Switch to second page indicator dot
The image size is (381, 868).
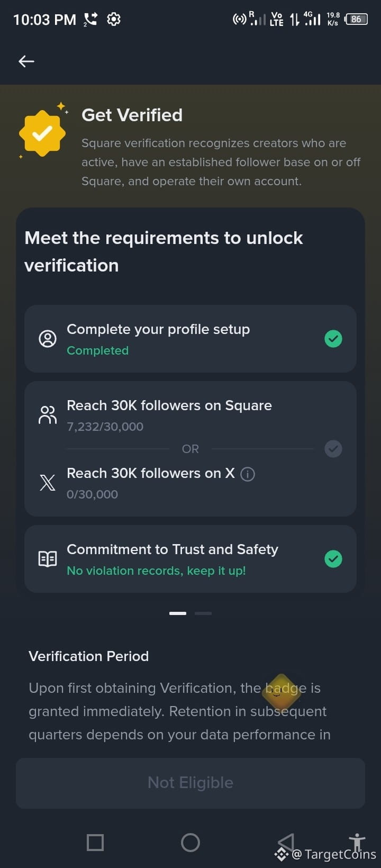click(203, 613)
